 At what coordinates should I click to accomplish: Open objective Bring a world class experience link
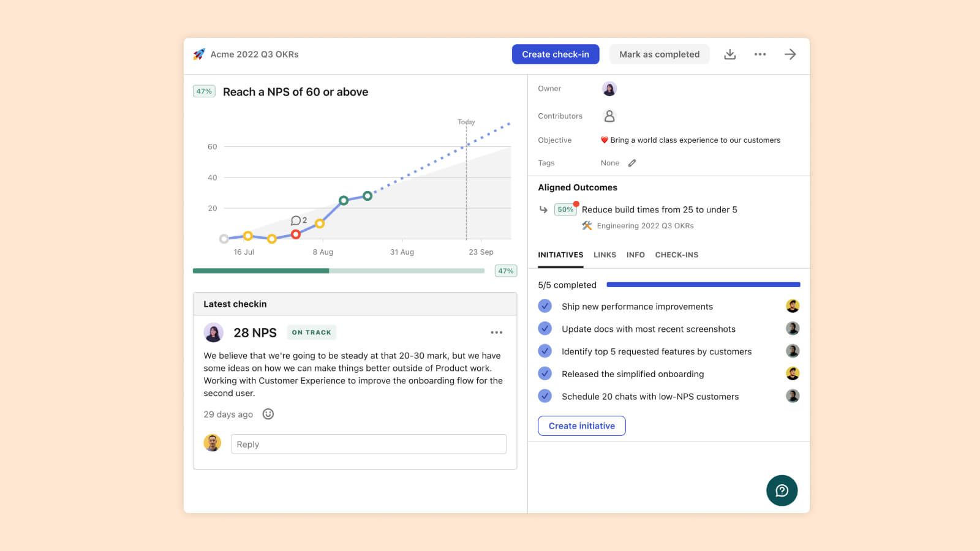[695, 140]
